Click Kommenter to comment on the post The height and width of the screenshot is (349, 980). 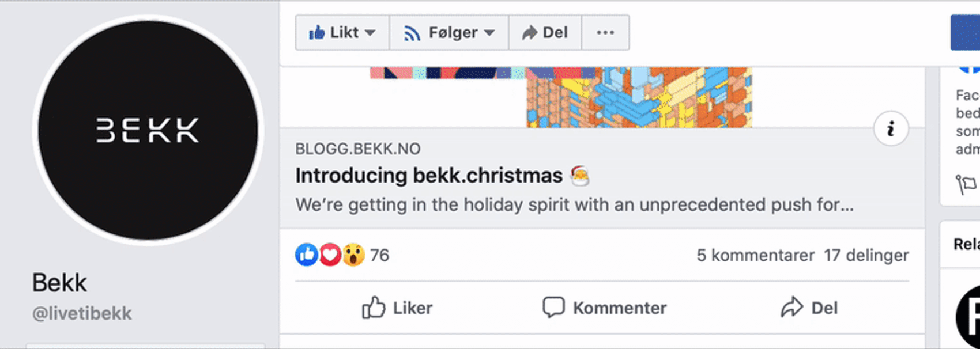tap(604, 308)
